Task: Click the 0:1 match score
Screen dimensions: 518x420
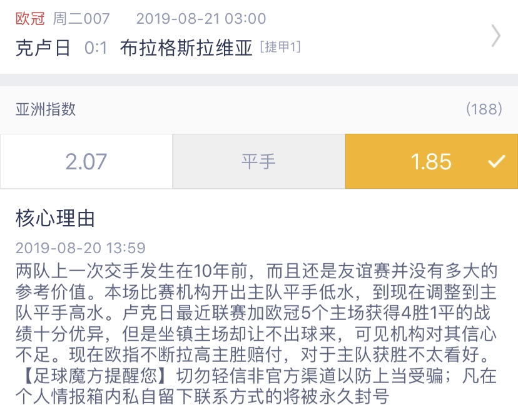Action: 96,48
